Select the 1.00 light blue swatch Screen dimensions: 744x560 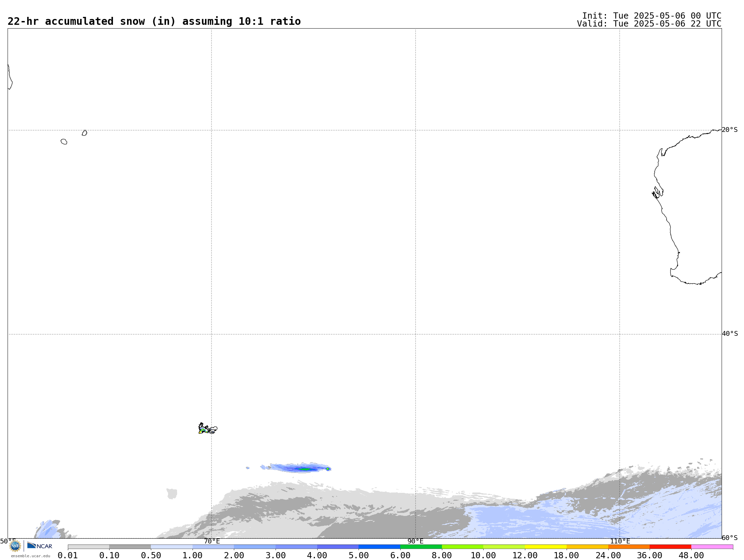pos(213,547)
